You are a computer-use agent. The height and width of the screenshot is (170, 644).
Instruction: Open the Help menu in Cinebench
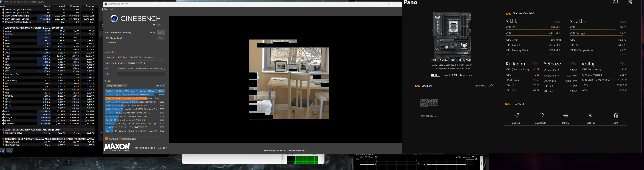point(112,9)
